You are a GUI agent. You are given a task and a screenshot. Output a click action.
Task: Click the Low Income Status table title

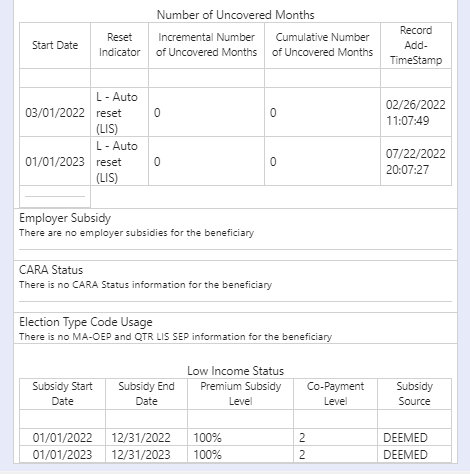coord(235,371)
